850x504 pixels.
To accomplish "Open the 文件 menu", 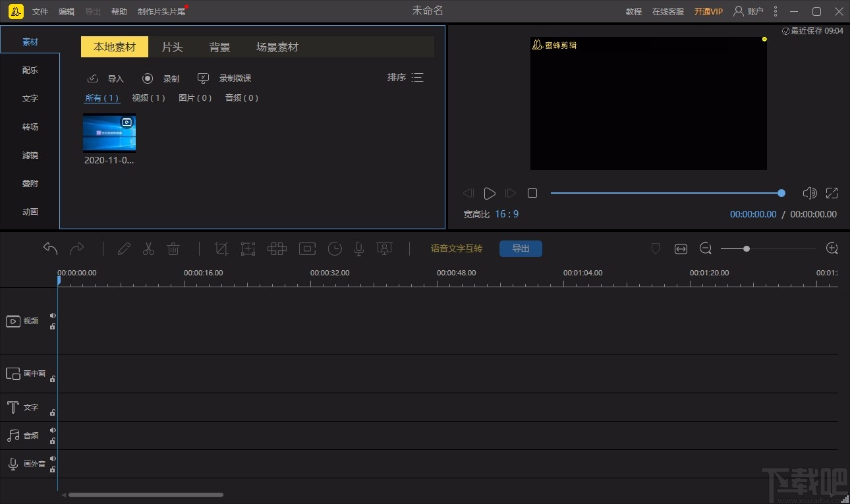I will point(40,12).
